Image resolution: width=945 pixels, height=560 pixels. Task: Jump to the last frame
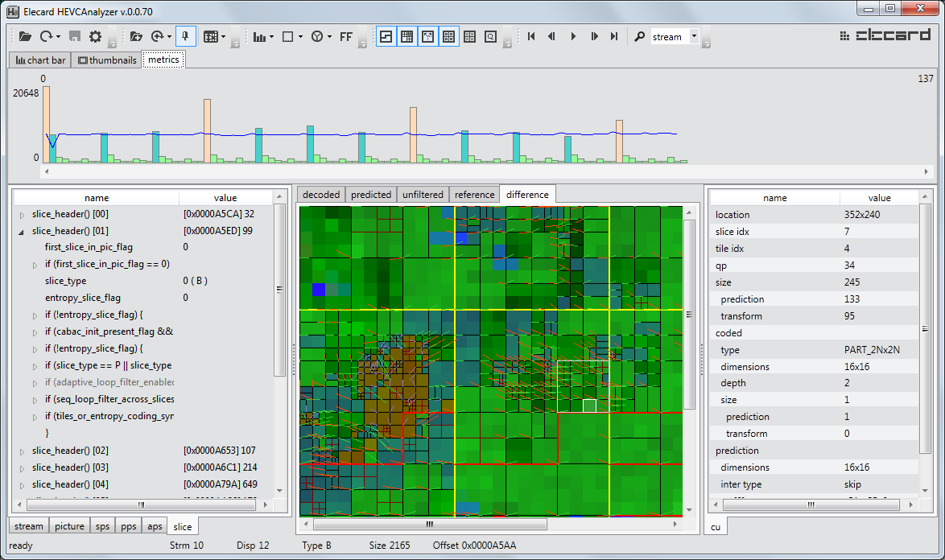[x=614, y=37]
